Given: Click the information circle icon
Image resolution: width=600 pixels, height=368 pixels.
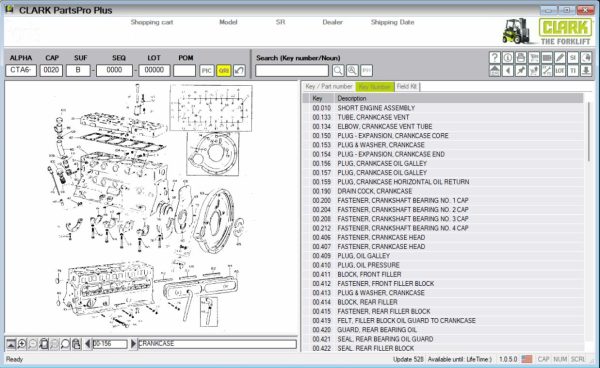Looking at the screenshot, I should click(507, 57).
